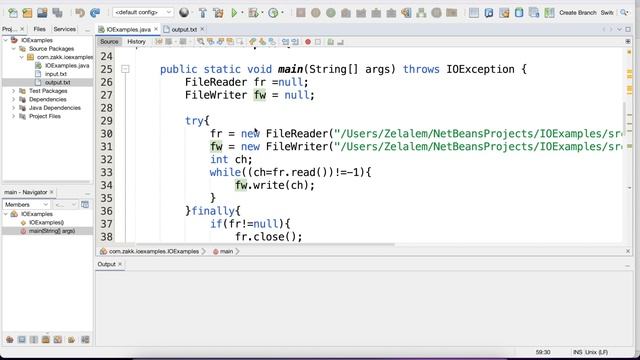640x360 pixels.
Task: Click the grayed Stop square icon
Action: point(301,13)
